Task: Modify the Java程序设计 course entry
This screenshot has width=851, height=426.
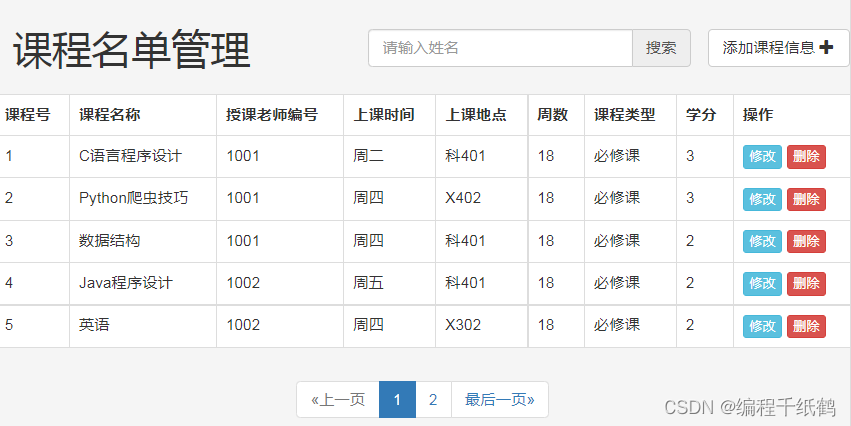Action: (762, 283)
